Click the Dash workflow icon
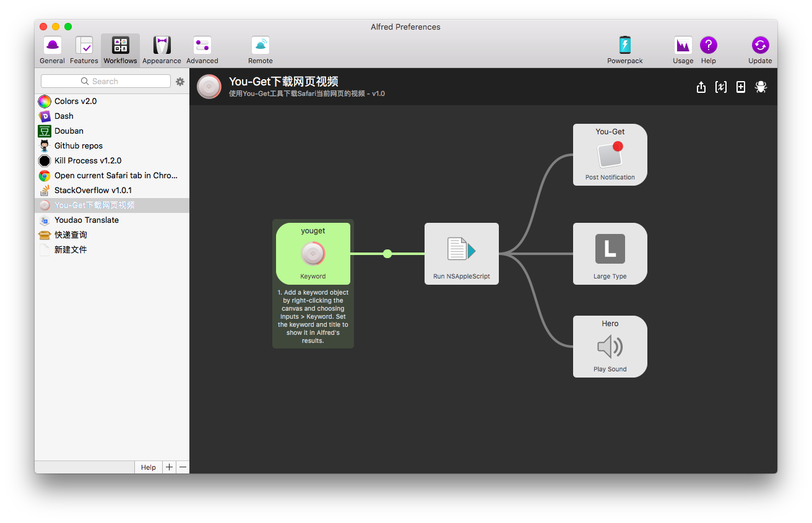 pyautogui.click(x=45, y=116)
